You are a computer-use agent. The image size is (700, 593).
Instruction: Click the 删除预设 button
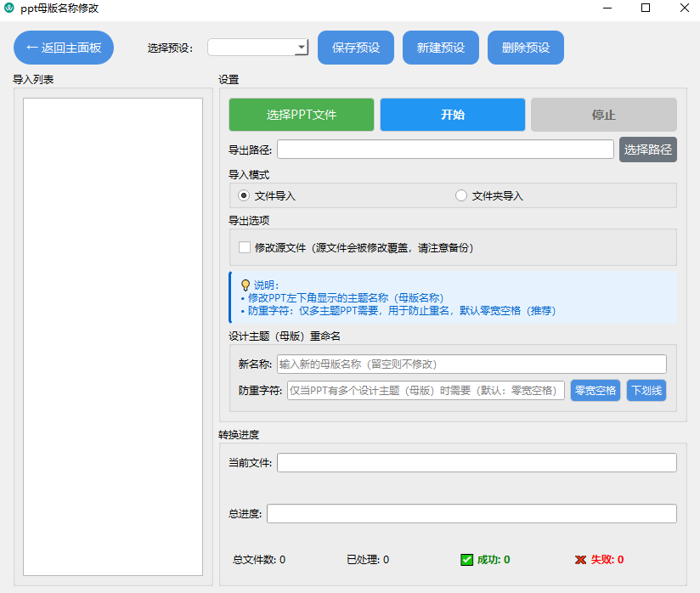(x=526, y=48)
